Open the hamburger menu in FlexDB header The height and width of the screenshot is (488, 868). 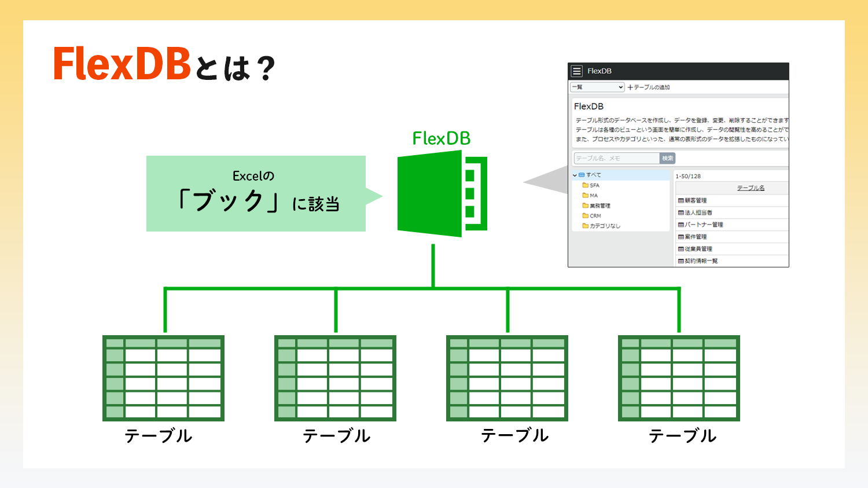pyautogui.click(x=576, y=71)
